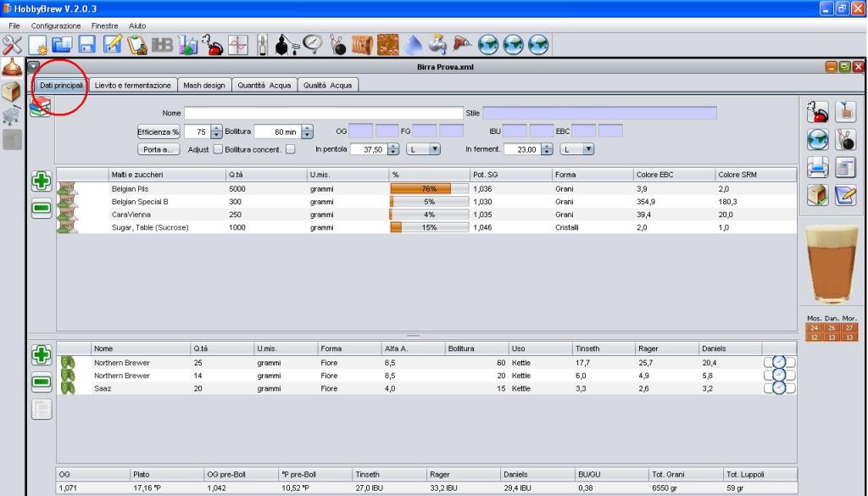
Task: Switch to the Lievito e fermentazione tab
Action: click(x=132, y=86)
